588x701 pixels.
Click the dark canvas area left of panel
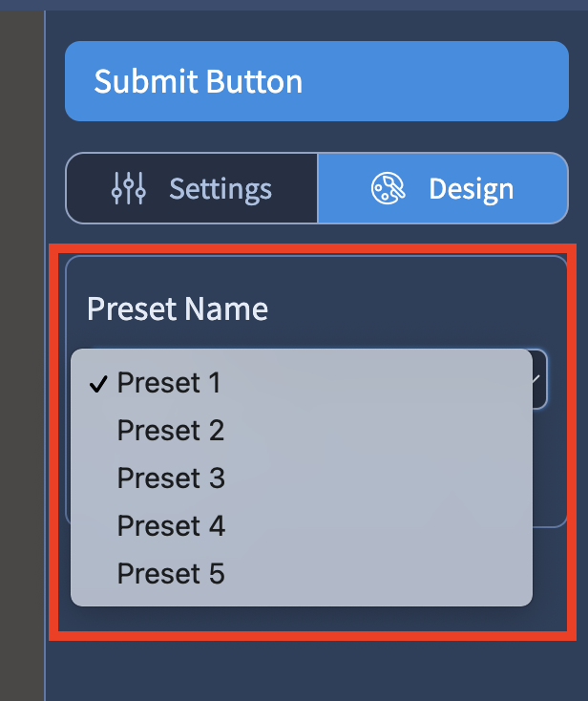pos(22,355)
